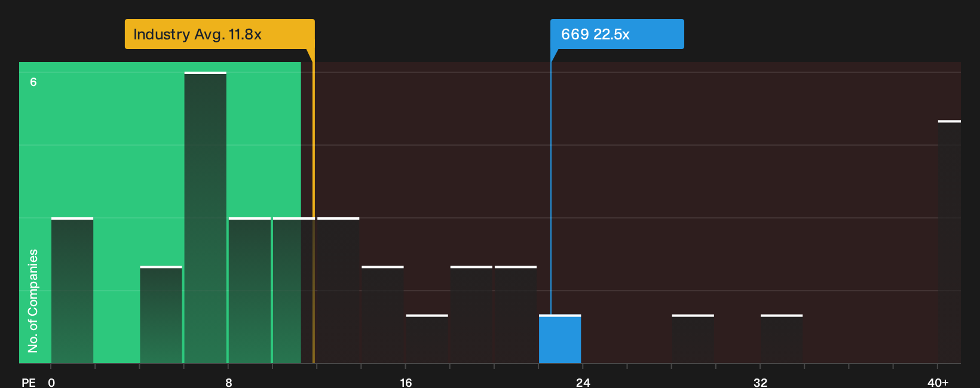Click the 40+ PE bar at far right
The height and width of the screenshot is (388, 980).
pyautogui.click(x=950, y=242)
